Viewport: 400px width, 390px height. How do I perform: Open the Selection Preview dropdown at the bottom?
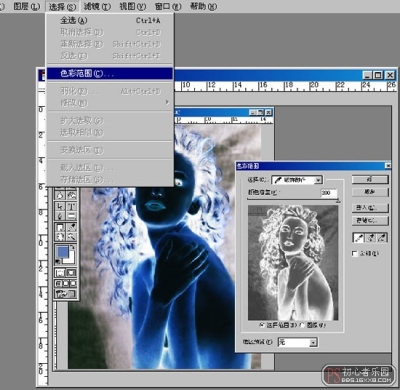[298, 342]
